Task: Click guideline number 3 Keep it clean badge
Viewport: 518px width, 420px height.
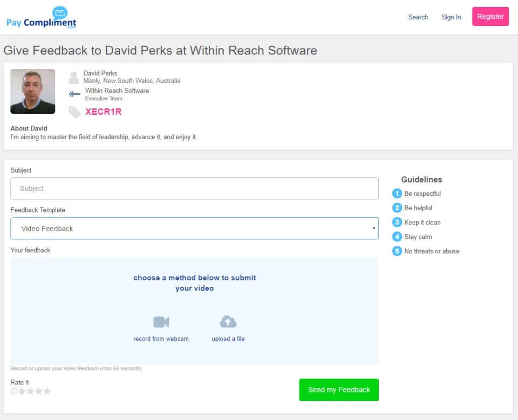Action: (397, 222)
